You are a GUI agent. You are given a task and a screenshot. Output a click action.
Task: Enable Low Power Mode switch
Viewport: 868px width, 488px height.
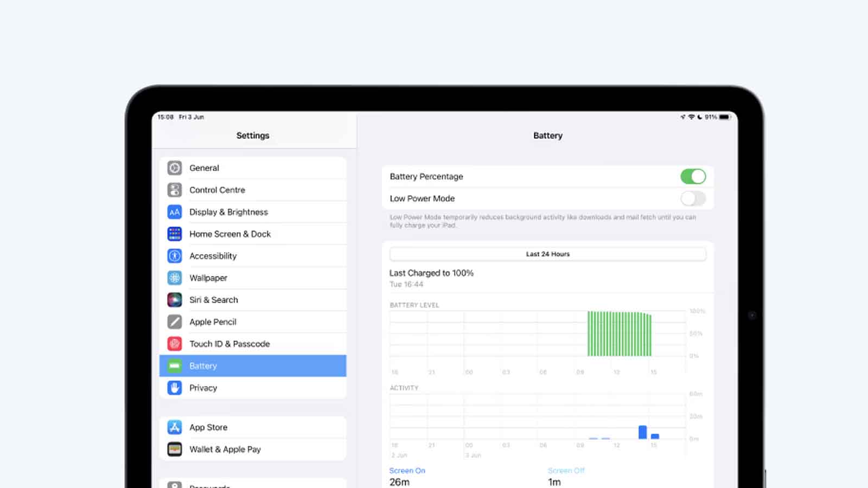click(x=693, y=198)
